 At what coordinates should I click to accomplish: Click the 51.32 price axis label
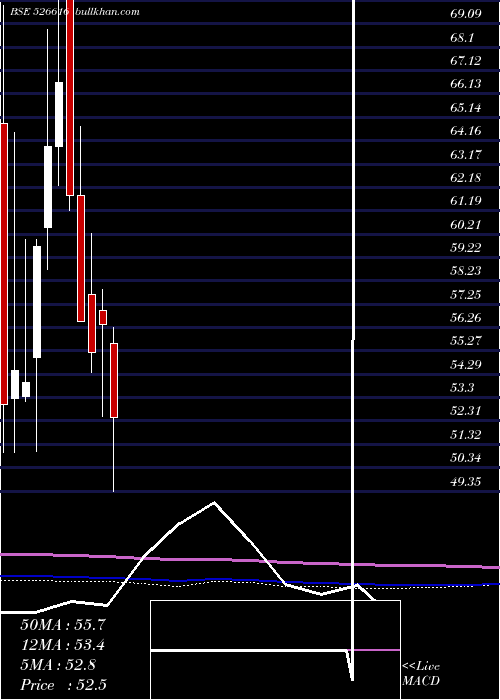coord(466,435)
